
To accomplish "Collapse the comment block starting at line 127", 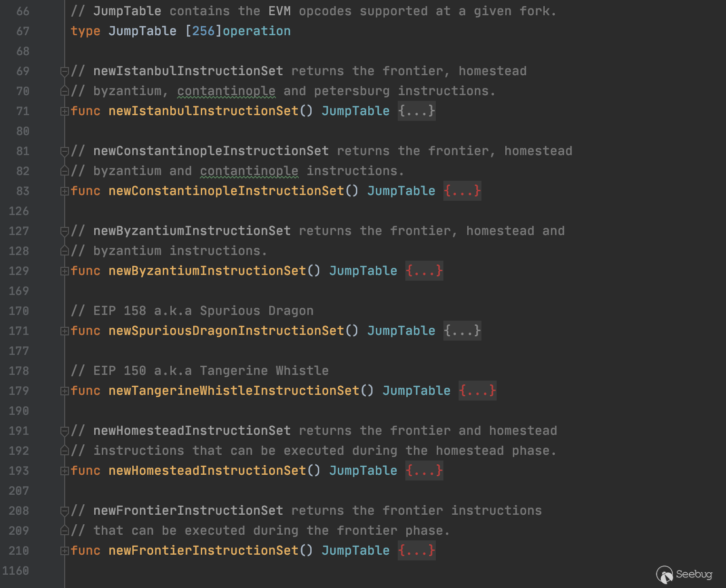I will point(64,231).
